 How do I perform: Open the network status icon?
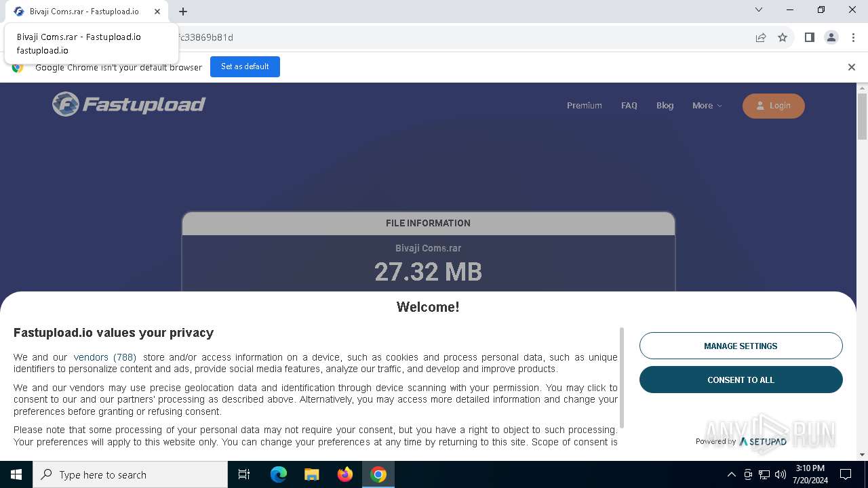click(764, 474)
